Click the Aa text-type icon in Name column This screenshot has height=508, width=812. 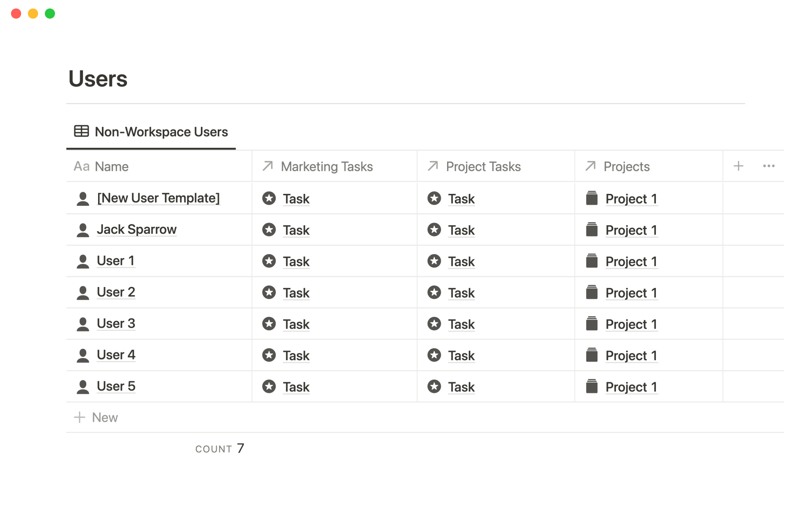pyautogui.click(x=82, y=166)
